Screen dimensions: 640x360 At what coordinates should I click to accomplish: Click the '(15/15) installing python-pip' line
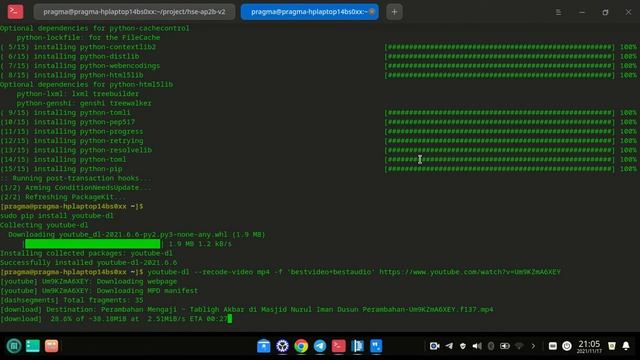point(61,169)
